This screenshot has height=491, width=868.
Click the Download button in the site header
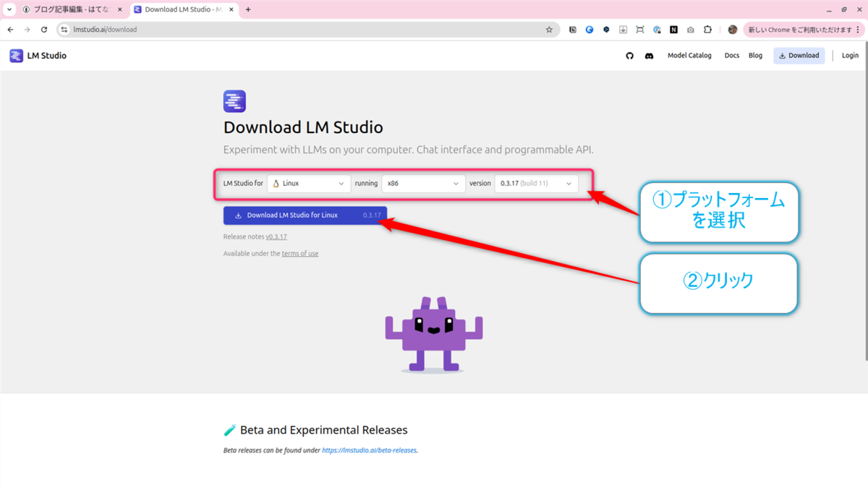[x=799, y=56]
